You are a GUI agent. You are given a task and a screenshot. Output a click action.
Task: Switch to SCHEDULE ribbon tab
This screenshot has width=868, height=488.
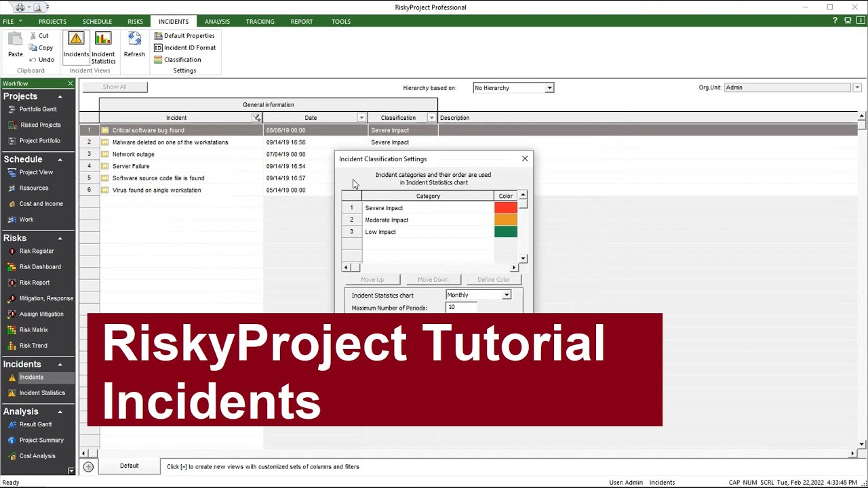coord(97,22)
